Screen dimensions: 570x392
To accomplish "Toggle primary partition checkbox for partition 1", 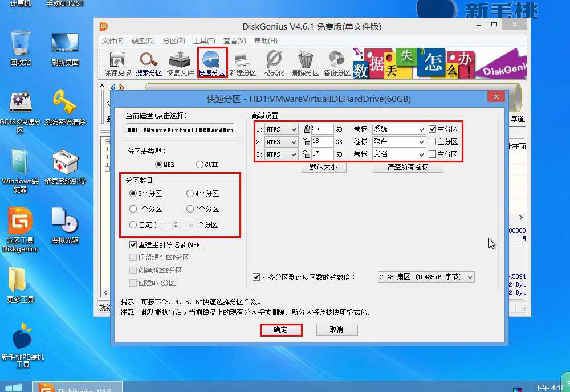I will click(432, 129).
